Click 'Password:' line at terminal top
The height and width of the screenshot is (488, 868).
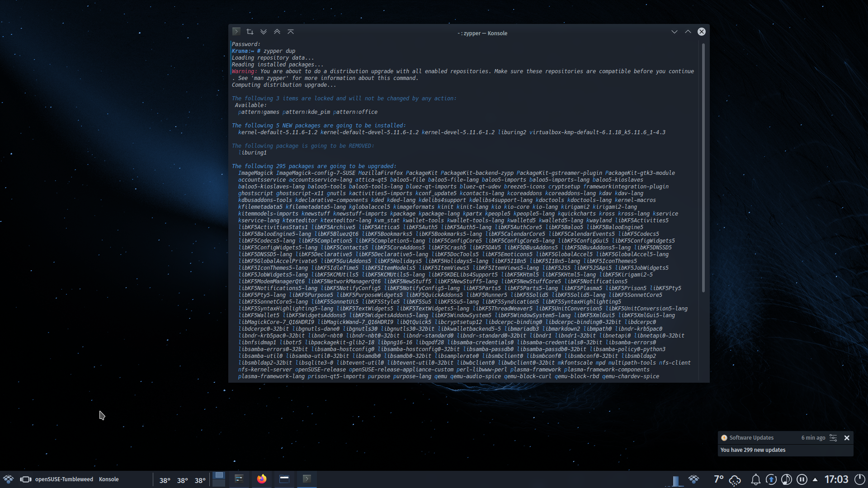coord(246,44)
